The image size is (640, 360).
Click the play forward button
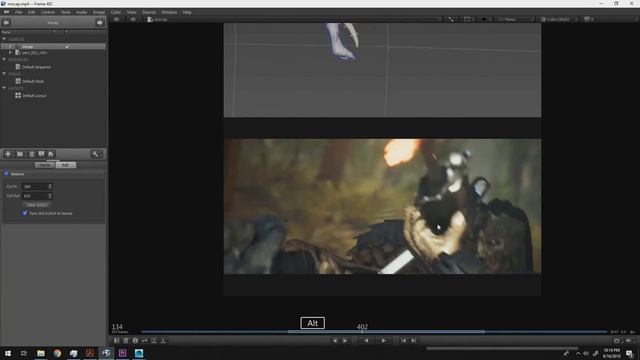tap(383, 340)
